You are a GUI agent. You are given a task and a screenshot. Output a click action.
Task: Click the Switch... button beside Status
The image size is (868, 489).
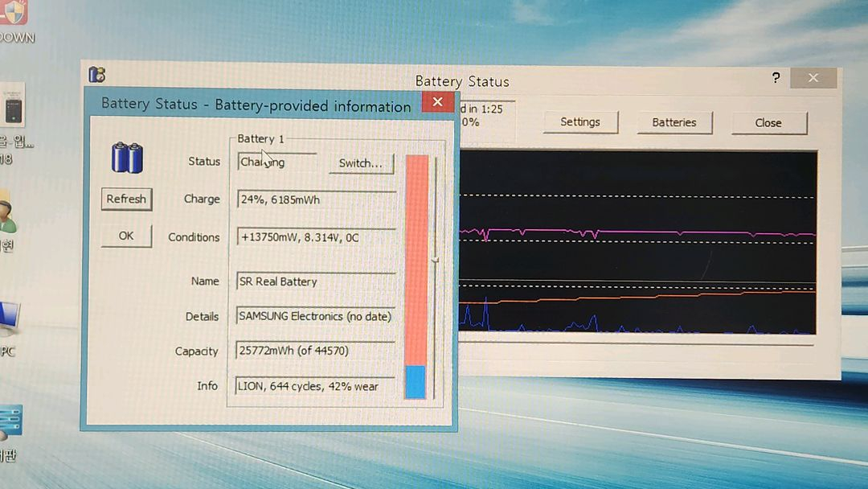tap(360, 163)
